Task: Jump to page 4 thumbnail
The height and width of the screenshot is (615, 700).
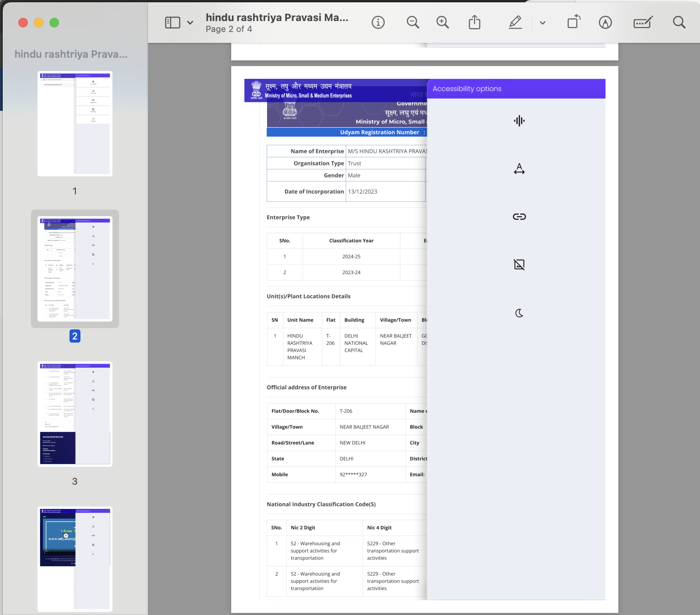Action: pos(75,558)
